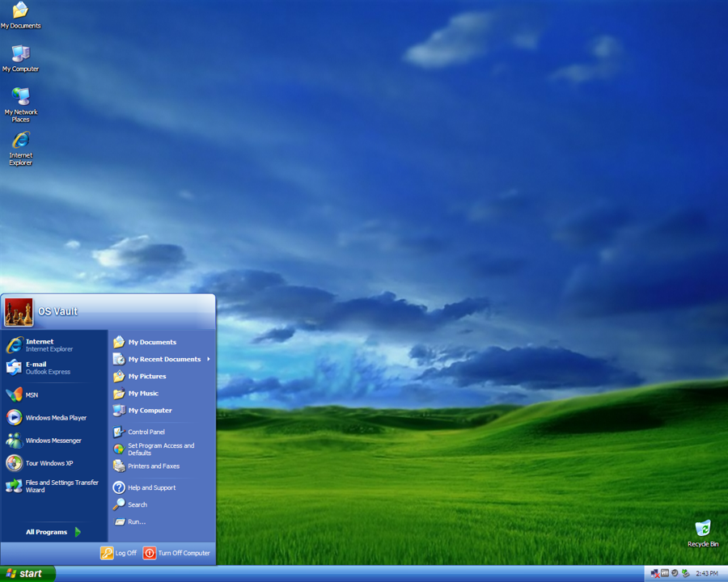728x582 pixels.
Task: Expand the All Programs list
Action: pos(54,532)
